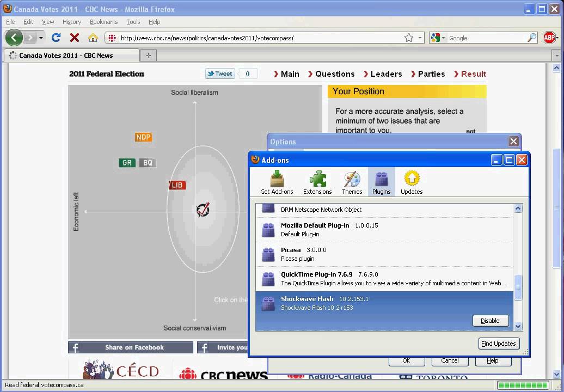The width and height of the screenshot is (564, 392).
Task: Open the View menu
Action: tap(48, 22)
